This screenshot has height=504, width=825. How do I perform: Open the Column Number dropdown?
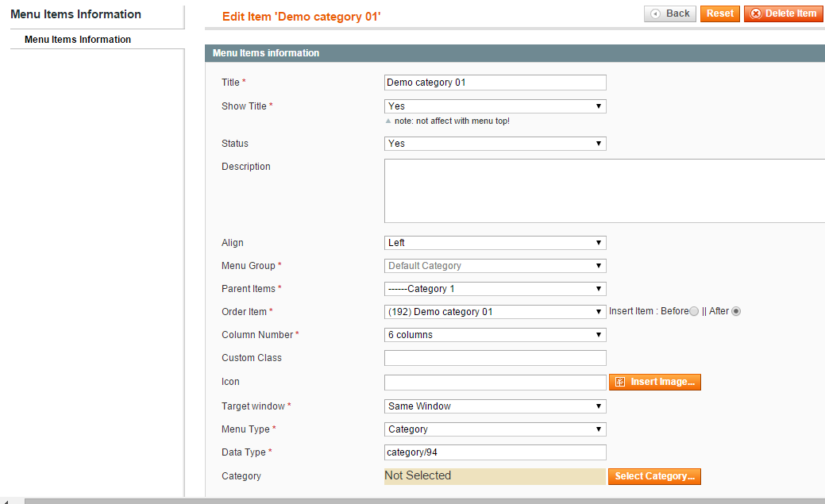495,335
